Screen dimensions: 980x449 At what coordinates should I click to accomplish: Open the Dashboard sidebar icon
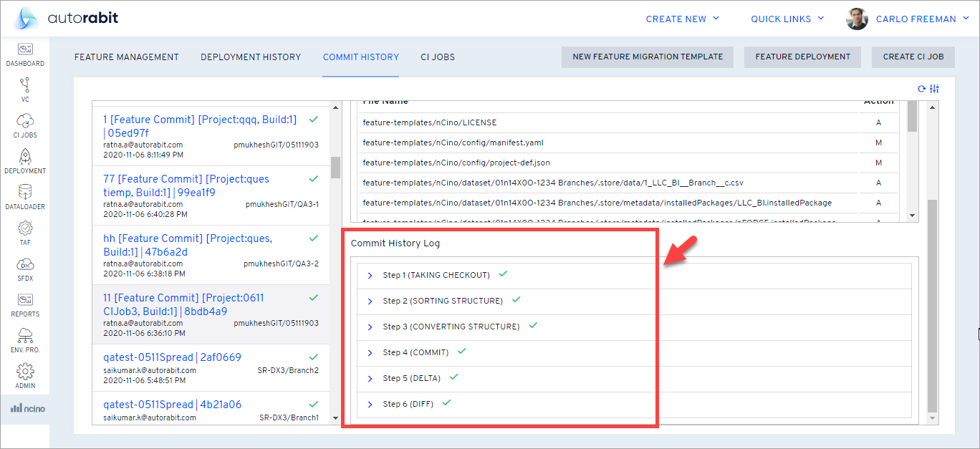pos(25,49)
